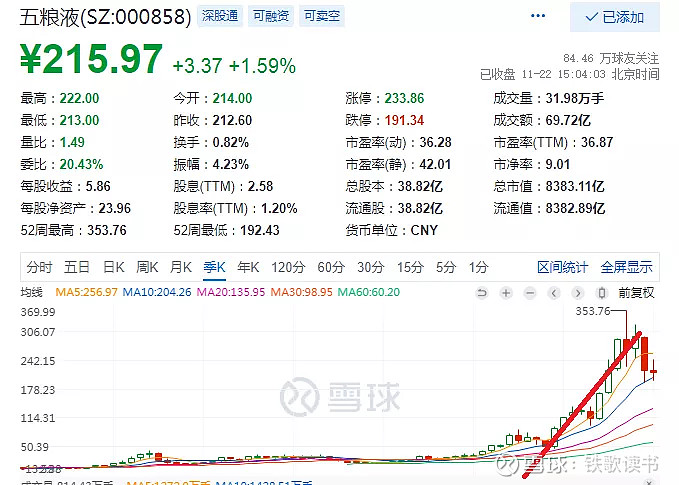Click the 最高 222.00 value
Image resolution: width=679 pixels, height=485 pixels.
tap(79, 98)
